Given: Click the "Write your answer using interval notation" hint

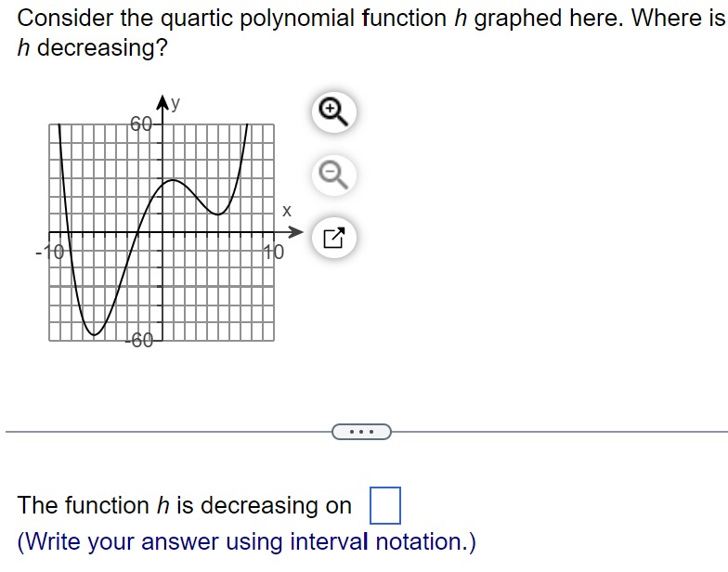Looking at the screenshot, I should [247, 542].
